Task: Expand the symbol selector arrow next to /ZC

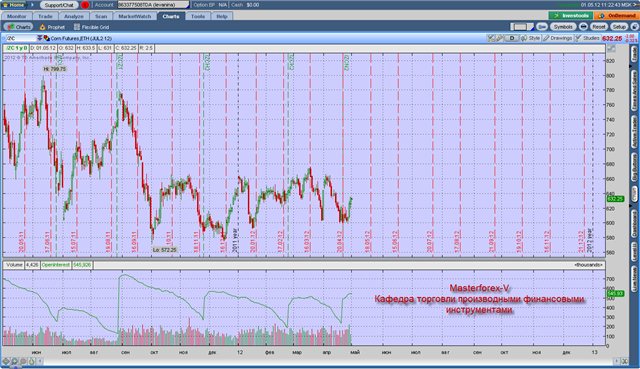Action: coord(40,38)
